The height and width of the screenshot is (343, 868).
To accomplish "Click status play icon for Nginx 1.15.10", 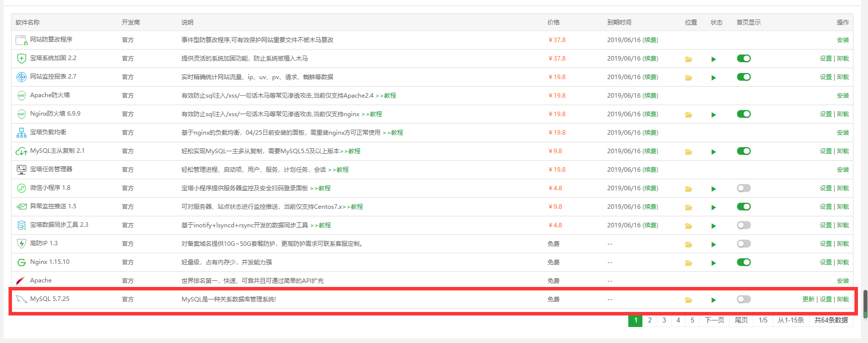I will click(x=714, y=263).
